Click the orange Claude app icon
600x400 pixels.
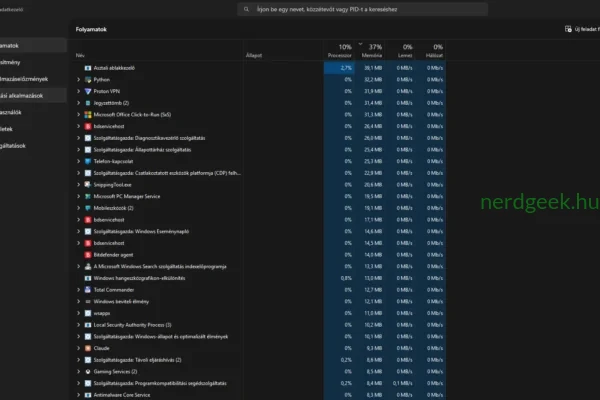coord(88,348)
